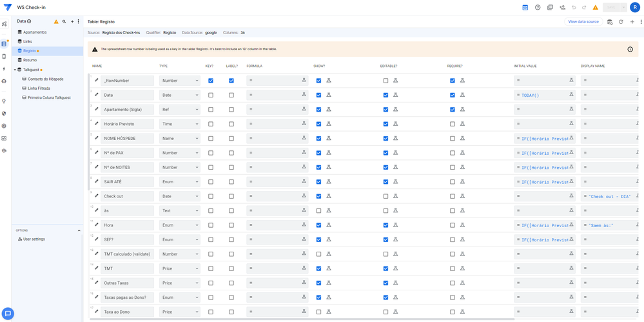
Task: Open Contacto do Hóspede slice
Action: (47, 79)
